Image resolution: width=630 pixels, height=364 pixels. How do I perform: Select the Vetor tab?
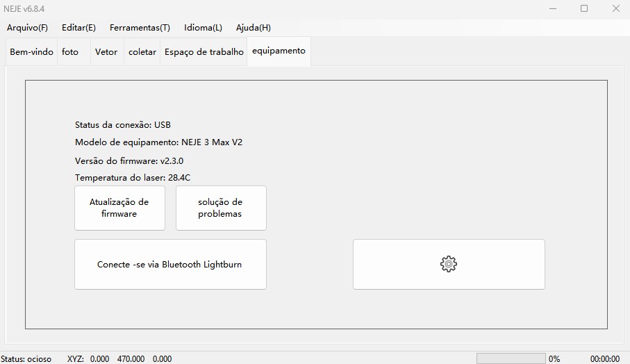(x=106, y=52)
